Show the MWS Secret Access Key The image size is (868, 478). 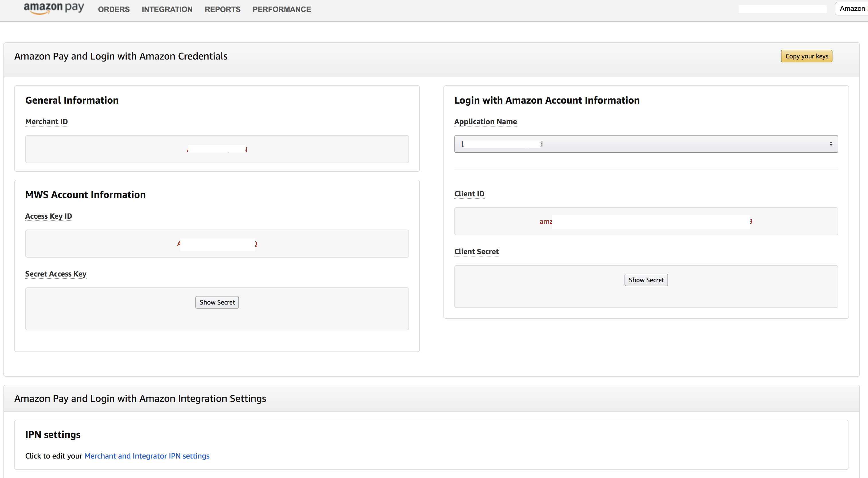point(217,302)
